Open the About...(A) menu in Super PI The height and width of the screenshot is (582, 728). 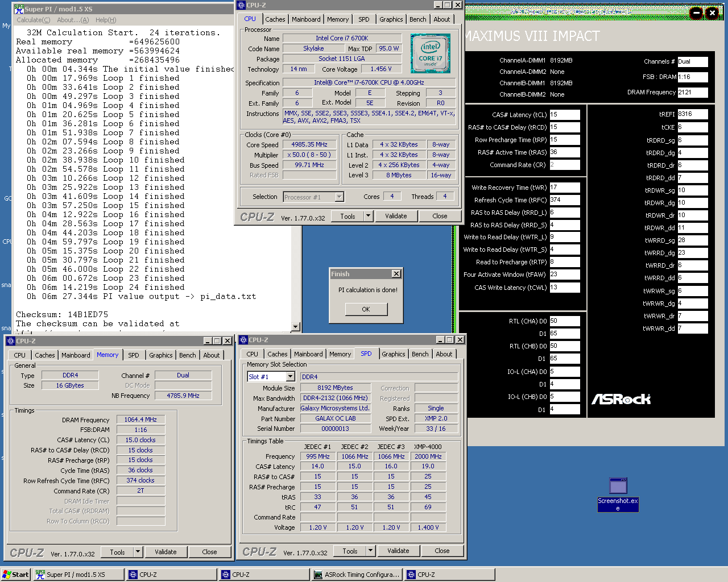73,20
